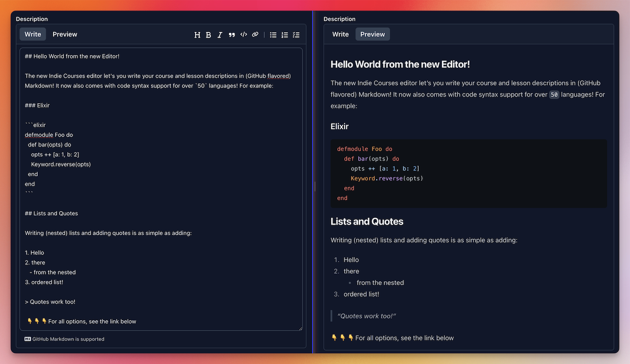This screenshot has height=364, width=630.
Task: Select the active Preview tab on the right
Action: click(x=372, y=34)
